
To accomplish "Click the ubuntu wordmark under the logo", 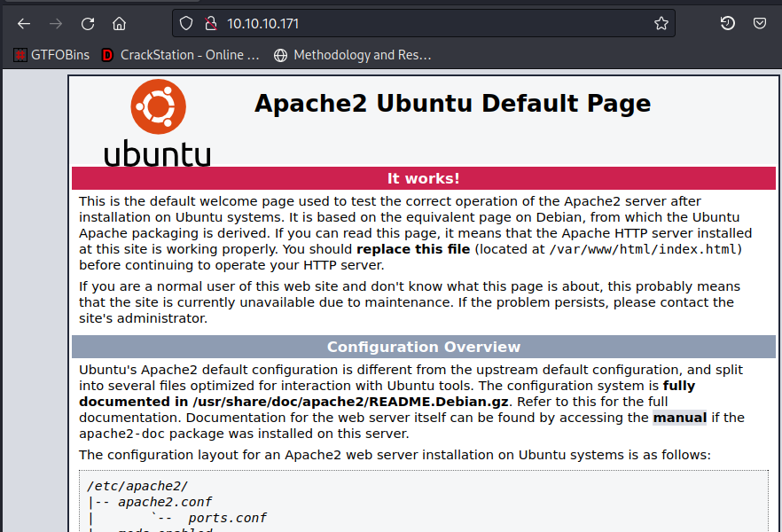I will [158, 153].
